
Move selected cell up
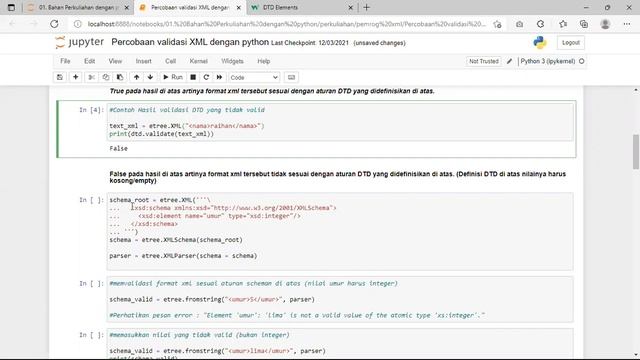(136, 77)
